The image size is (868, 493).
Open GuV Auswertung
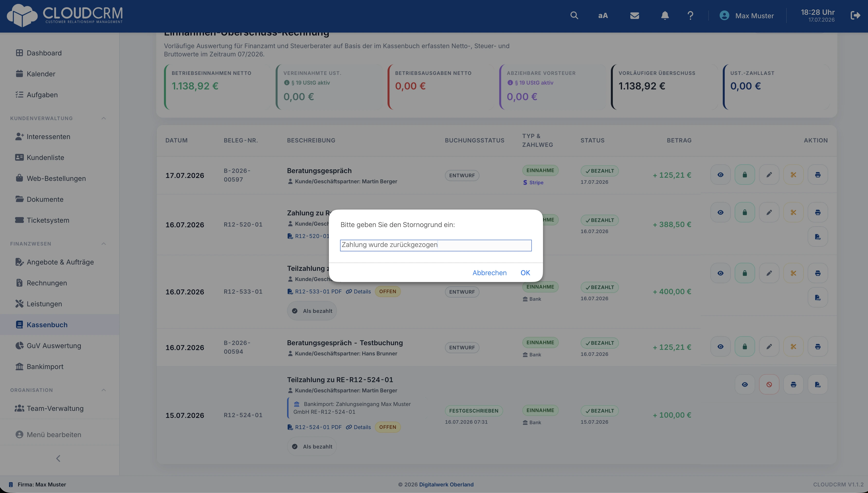[59, 346]
